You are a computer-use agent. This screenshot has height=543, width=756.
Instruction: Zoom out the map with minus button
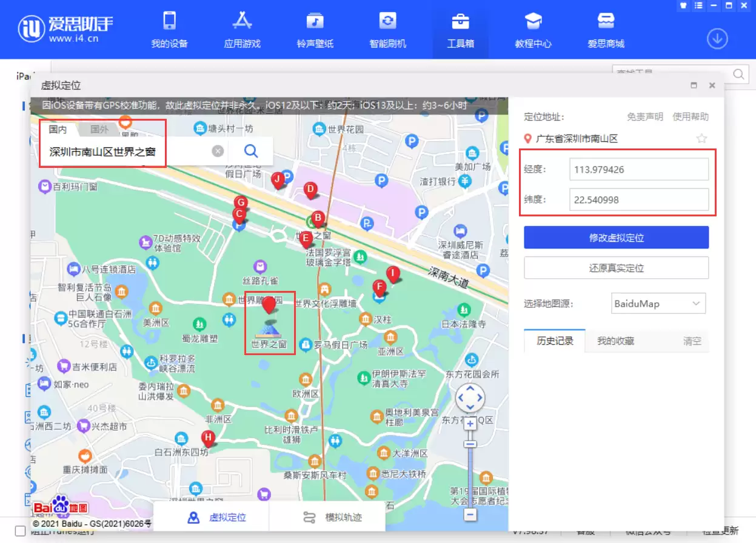coord(470,515)
